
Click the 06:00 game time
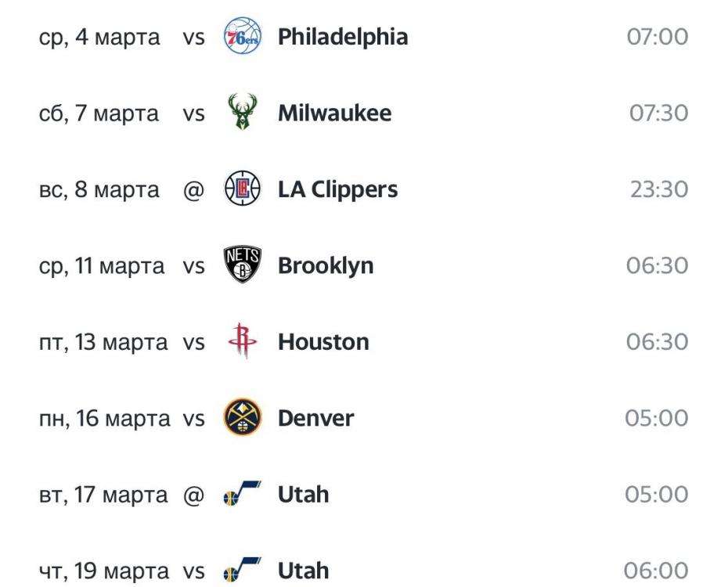[x=656, y=571]
